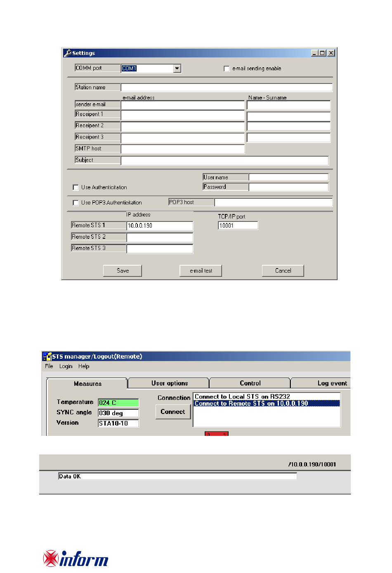Viewport: 392px width, 573px height.
Task: Minimize the Settings window
Action: point(315,53)
